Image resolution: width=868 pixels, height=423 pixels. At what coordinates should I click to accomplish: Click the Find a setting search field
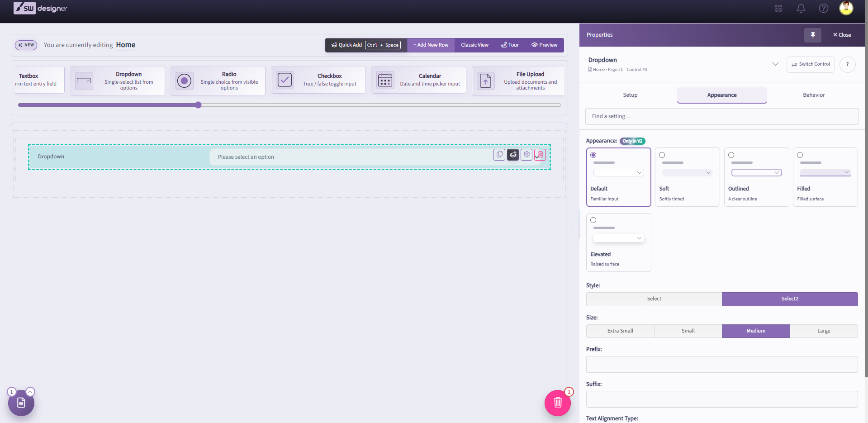pyautogui.click(x=722, y=116)
